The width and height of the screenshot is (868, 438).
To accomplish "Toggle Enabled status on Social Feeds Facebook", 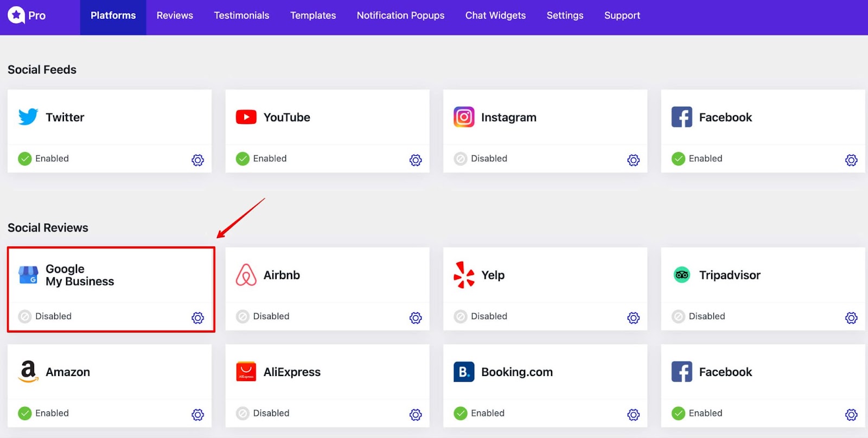I will coord(697,158).
